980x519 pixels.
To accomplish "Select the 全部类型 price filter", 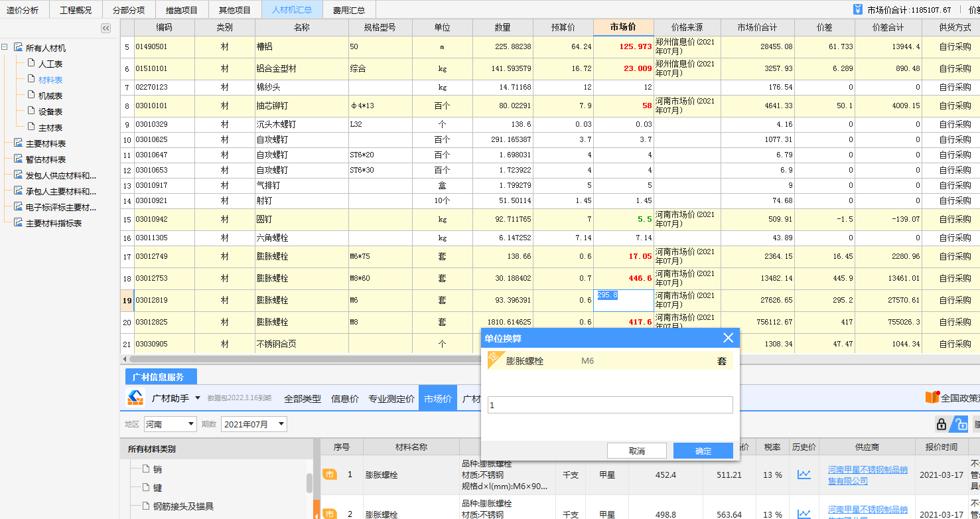I will 303,399.
